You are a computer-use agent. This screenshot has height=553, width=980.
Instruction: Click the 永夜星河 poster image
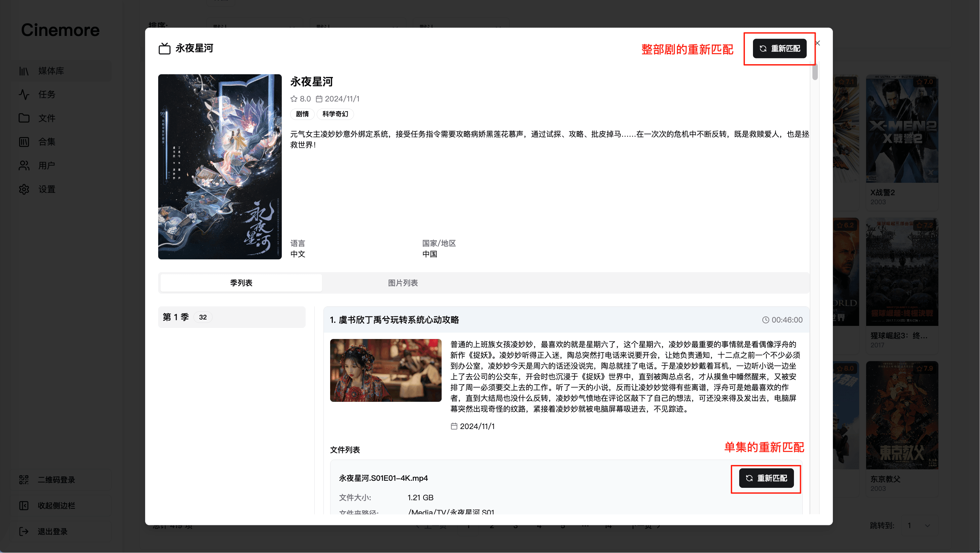[220, 167]
